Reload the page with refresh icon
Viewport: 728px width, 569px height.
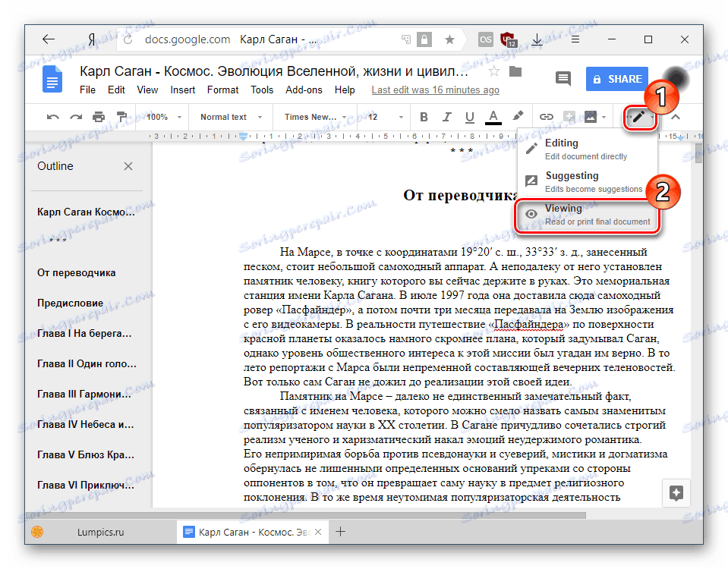(x=128, y=39)
